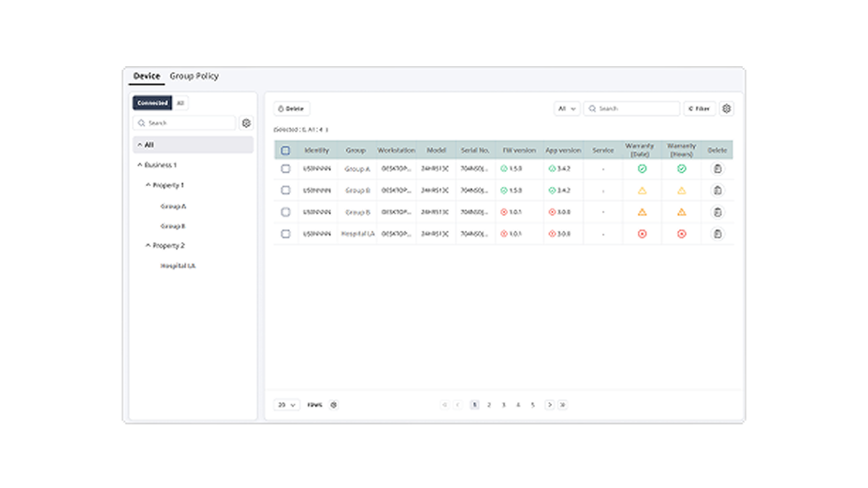This screenshot has height=488, width=868.
Task: Go to page 5
Action: point(532,405)
